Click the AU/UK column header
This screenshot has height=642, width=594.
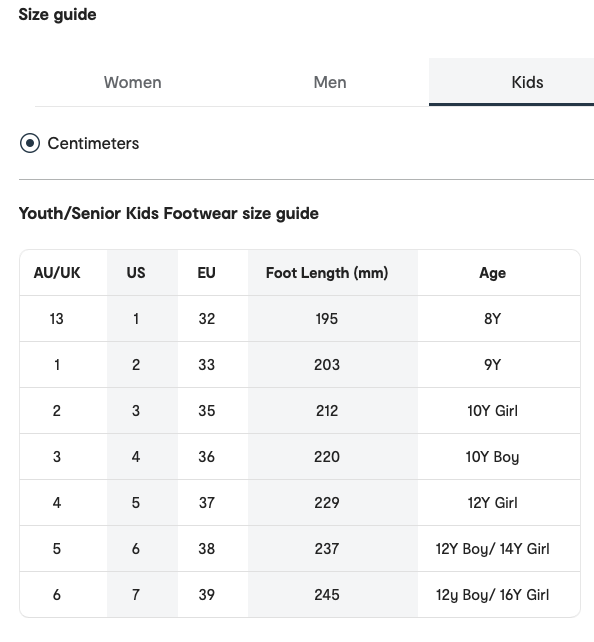57,273
